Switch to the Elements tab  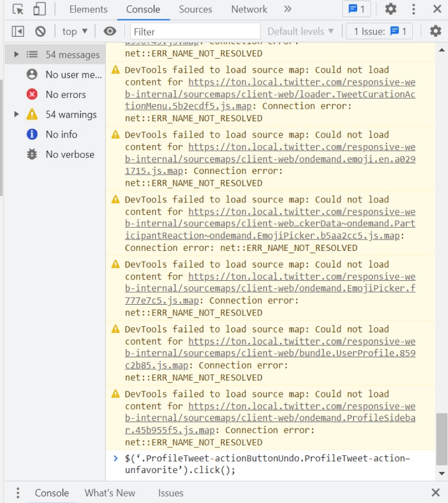click(88, 9)
